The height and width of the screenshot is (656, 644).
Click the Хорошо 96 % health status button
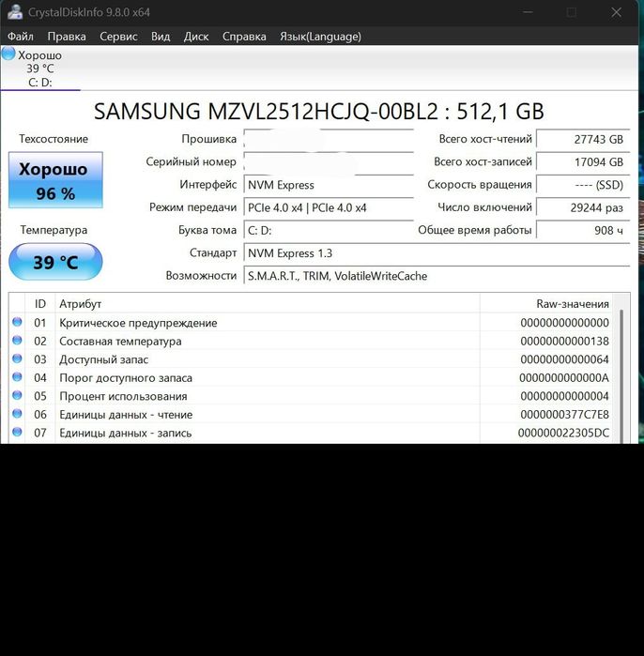[x=55, y=180]
